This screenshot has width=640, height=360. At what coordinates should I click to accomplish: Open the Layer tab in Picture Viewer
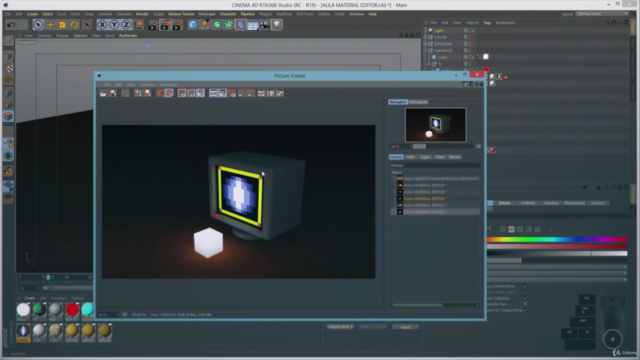pos(425,157)
